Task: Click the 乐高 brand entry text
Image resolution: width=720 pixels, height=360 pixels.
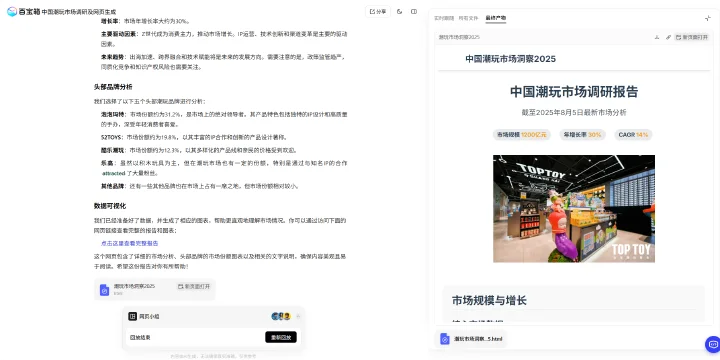Action: (224, 168)
